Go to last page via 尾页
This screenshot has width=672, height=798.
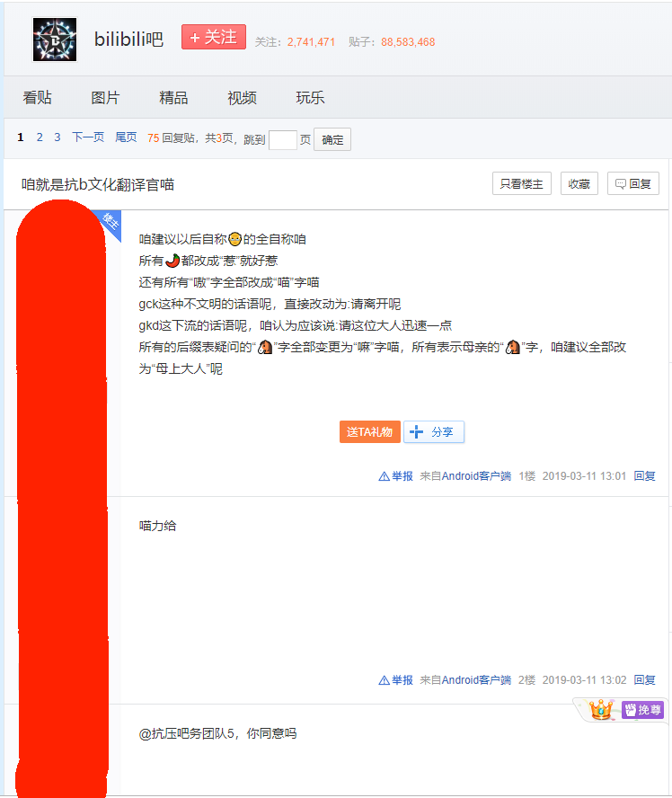click(126, 137)
